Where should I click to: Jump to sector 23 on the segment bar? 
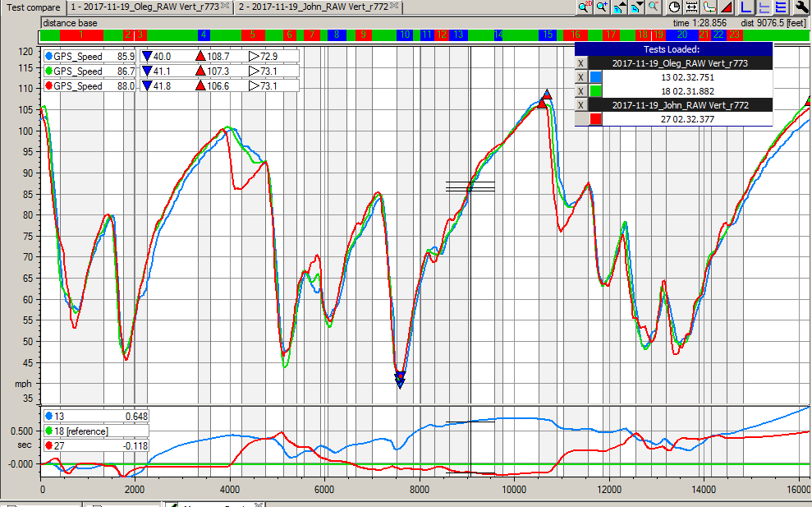[x=734, y=35]
